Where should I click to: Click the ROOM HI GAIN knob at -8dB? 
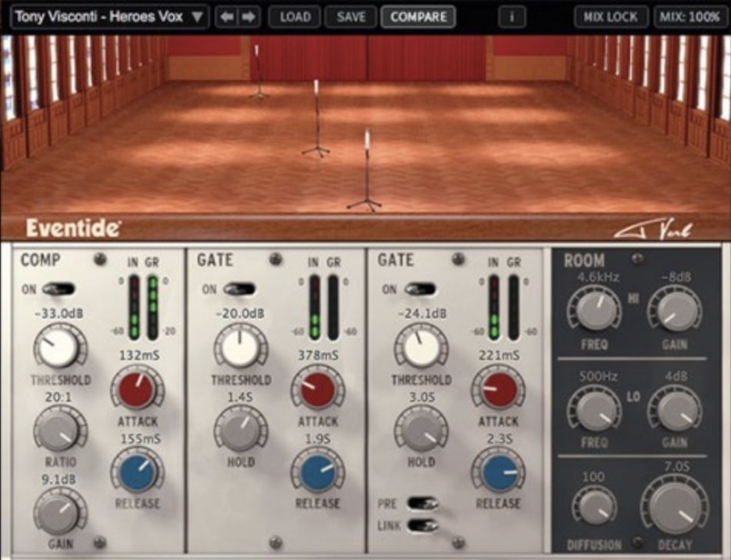(675, 309)
